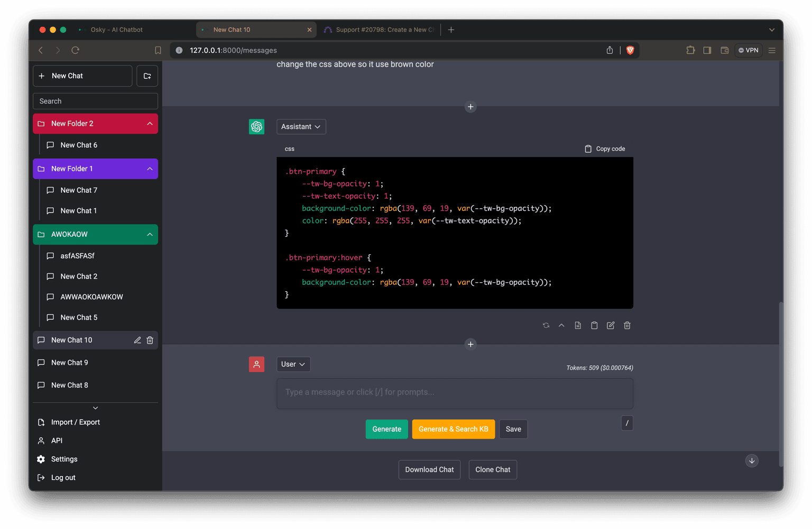Click the scroll-to-bottom arrow button

click(x=752, y=460)
